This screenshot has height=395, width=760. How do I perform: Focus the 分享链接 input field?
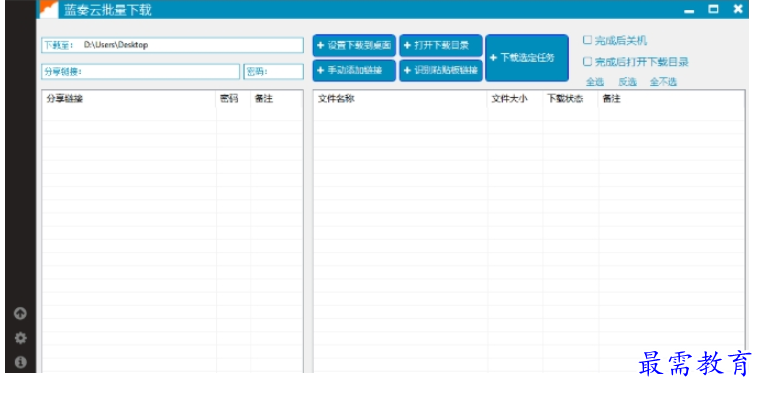[141, 72]
